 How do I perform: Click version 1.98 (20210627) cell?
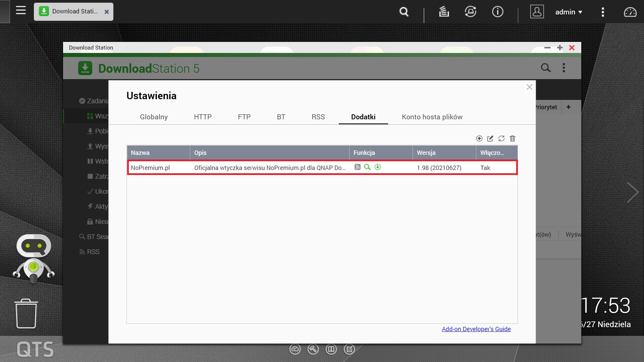point(439,168)
